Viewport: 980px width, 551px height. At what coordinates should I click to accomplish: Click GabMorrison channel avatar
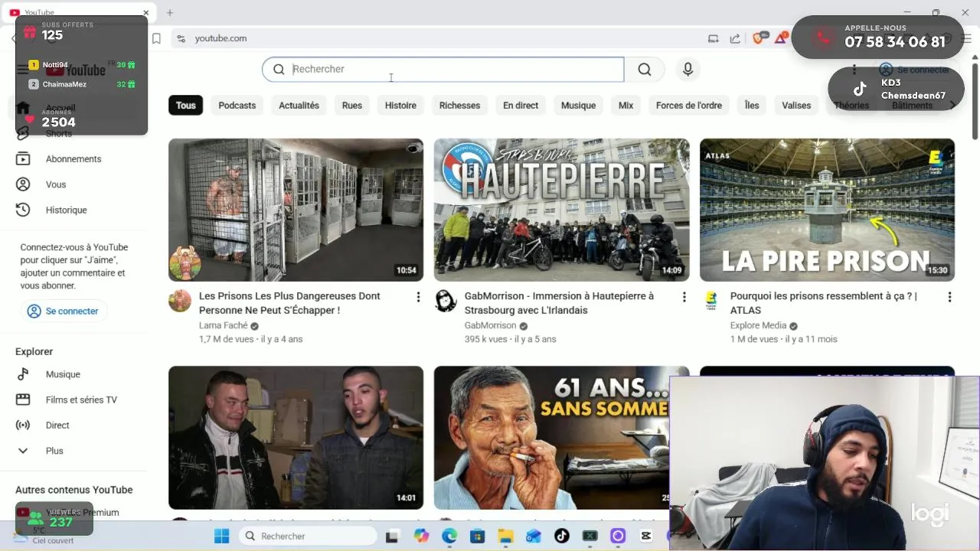pos(446,301)
